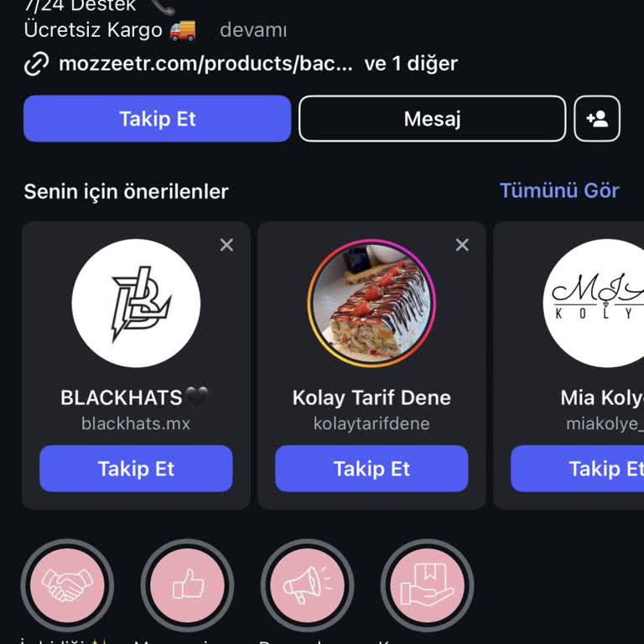Open the handshake story highlight
This screenshot has width=644, height=644.
pos(67,584)
